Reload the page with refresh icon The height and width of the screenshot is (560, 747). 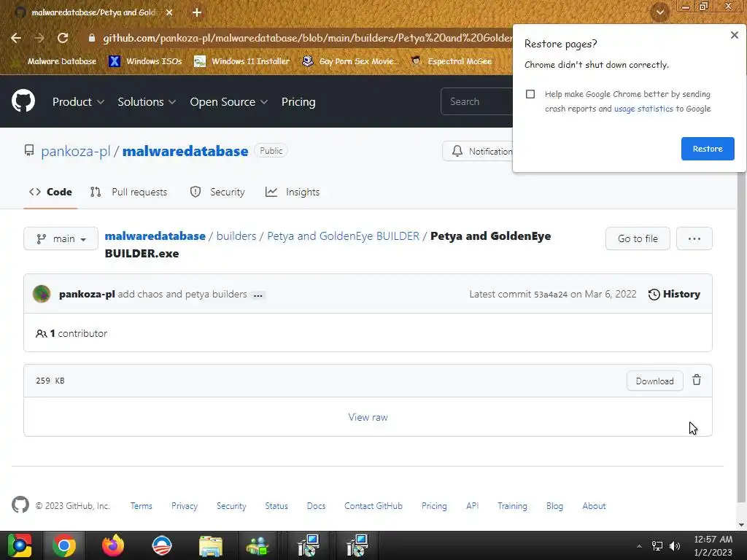pyautogui.click(x=63, y=38)
